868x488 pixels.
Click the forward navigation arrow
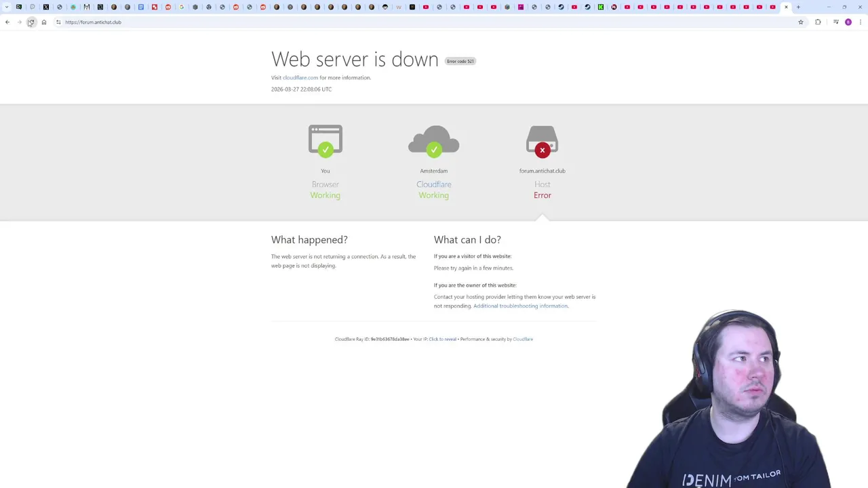pos(20,22)
